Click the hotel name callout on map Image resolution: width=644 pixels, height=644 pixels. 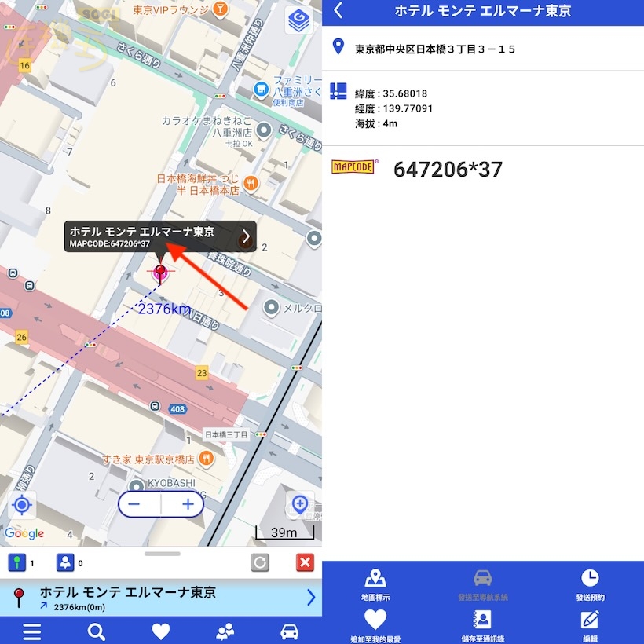160,236
